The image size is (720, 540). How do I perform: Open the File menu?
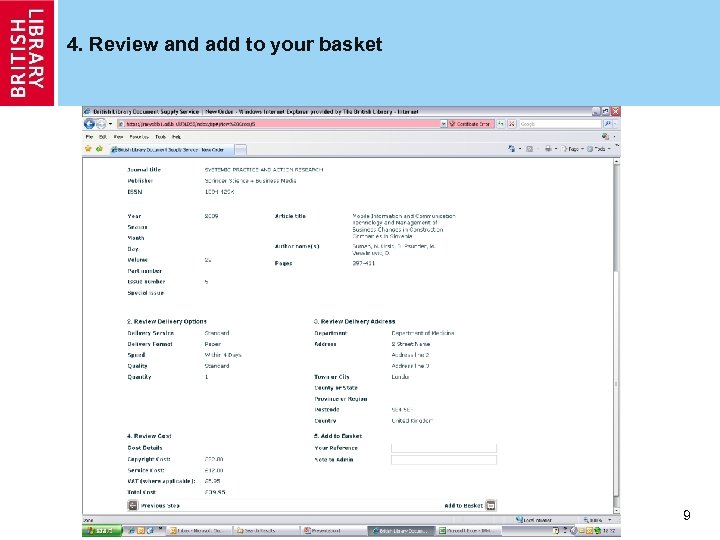(x=89, y=137)
